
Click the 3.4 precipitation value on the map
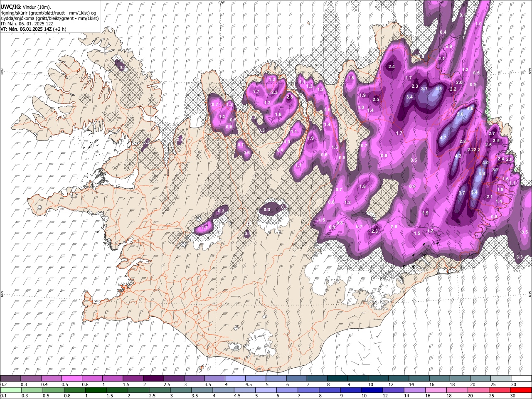(409, 97)
